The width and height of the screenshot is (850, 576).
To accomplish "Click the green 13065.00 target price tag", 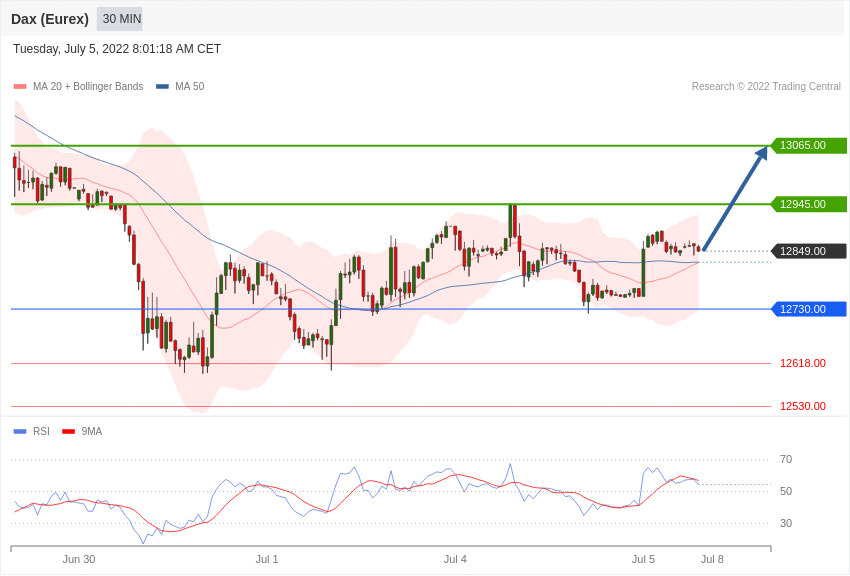I will pyautogui.click(x=808, y=145).
